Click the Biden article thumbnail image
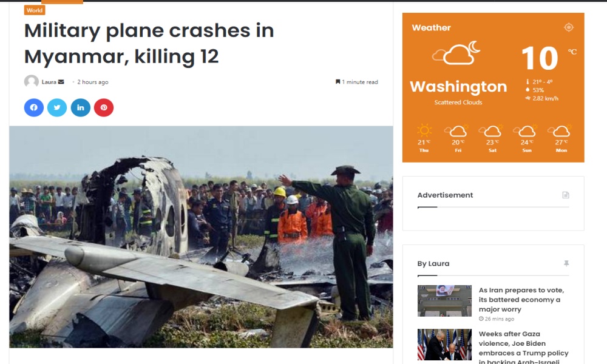Image resolution: width=607 pixels, height=364 pixels. 444,344
